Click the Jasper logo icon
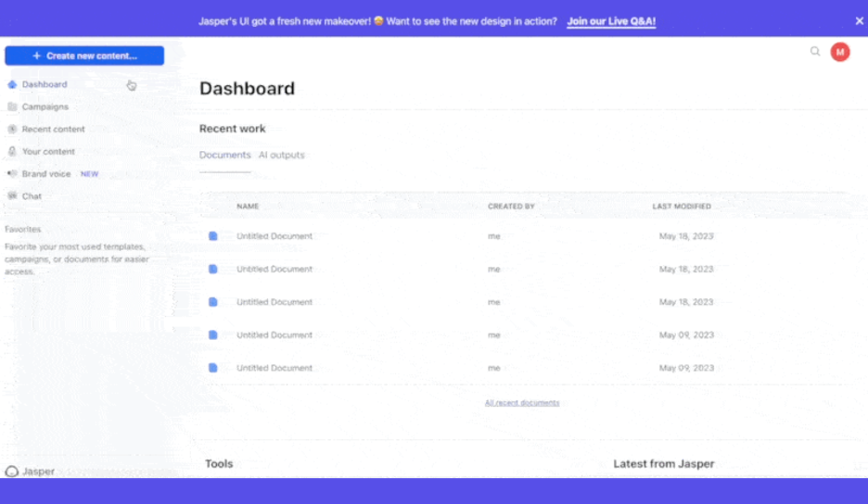The width and height of the screenshot is (868, 504). tap(12, 472)
